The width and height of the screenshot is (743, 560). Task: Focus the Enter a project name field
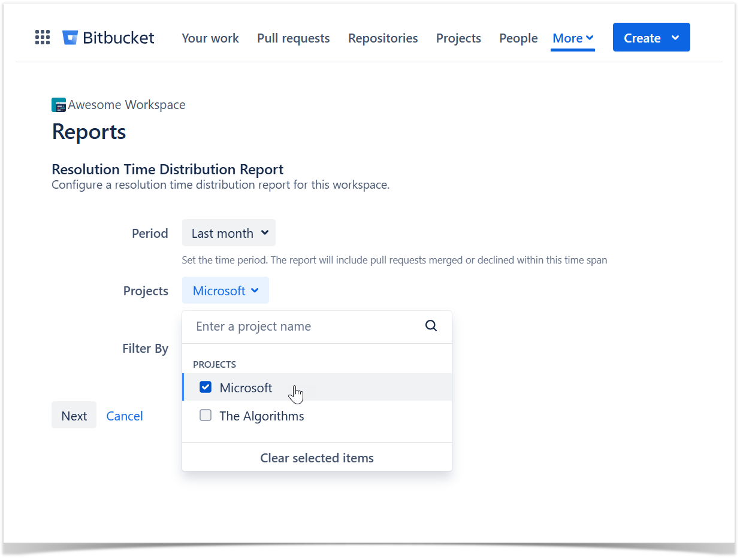coord(303,326)
